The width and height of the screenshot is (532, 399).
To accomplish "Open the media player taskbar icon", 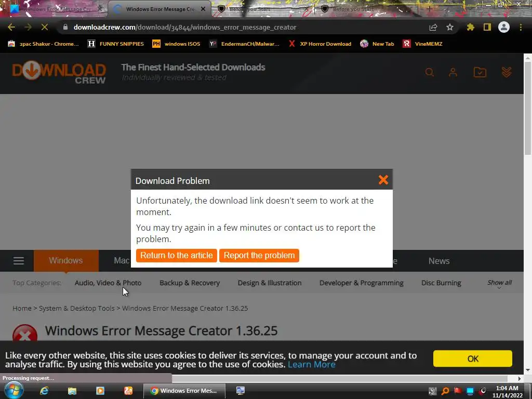I will click(100, 391).
